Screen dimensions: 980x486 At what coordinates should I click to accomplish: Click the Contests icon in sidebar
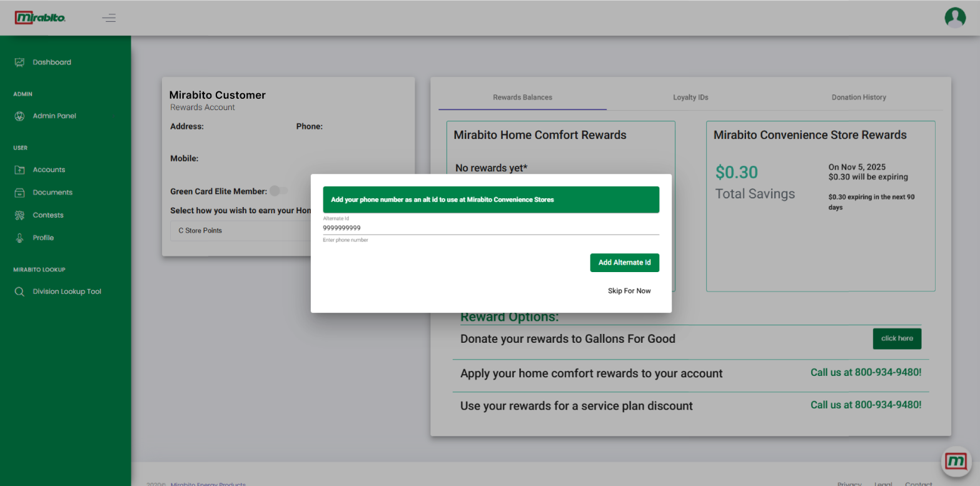19,215
